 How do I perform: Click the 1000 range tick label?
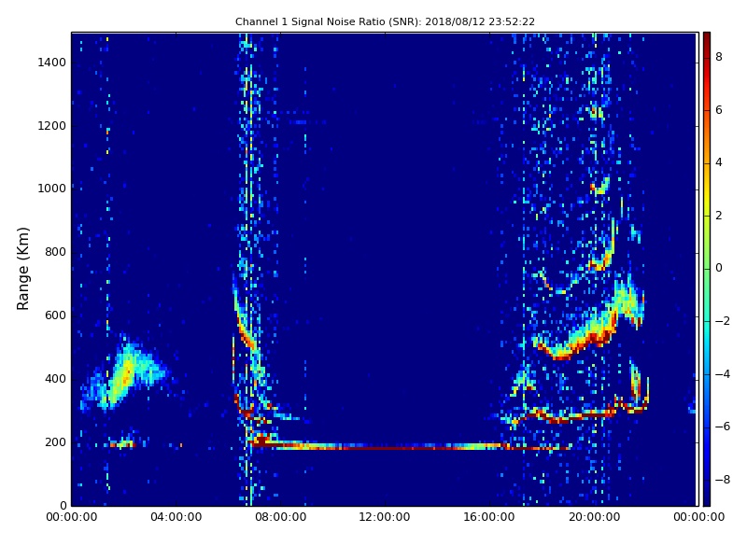[52, 189]
